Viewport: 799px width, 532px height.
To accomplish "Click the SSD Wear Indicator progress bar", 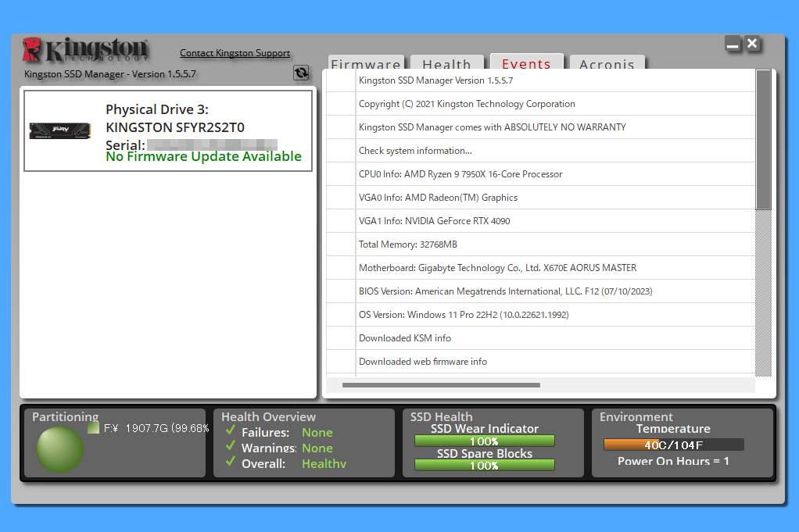I will click(484, 441).
